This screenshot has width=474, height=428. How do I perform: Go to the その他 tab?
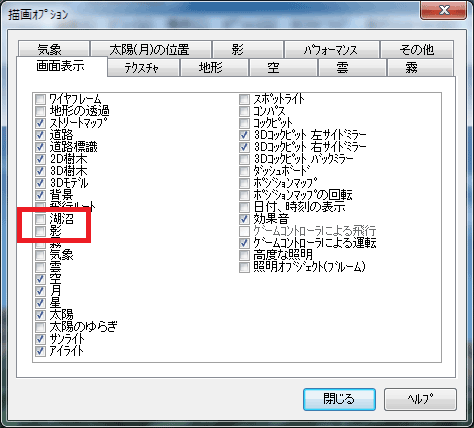point(417,49)
